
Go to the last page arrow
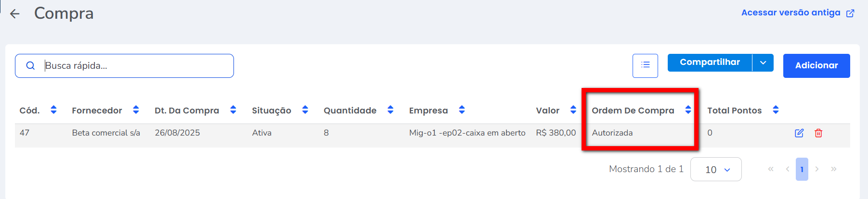point(834,169)
